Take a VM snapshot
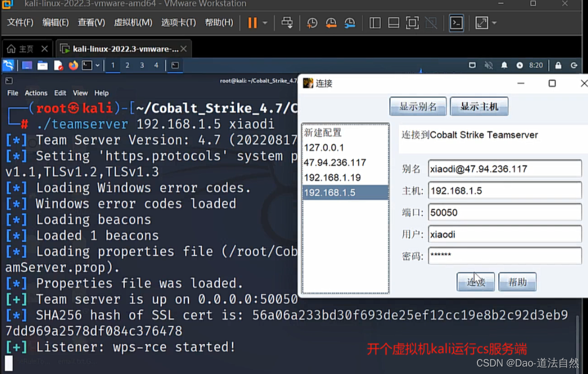 pyautogui.click(x=312, y=23)
